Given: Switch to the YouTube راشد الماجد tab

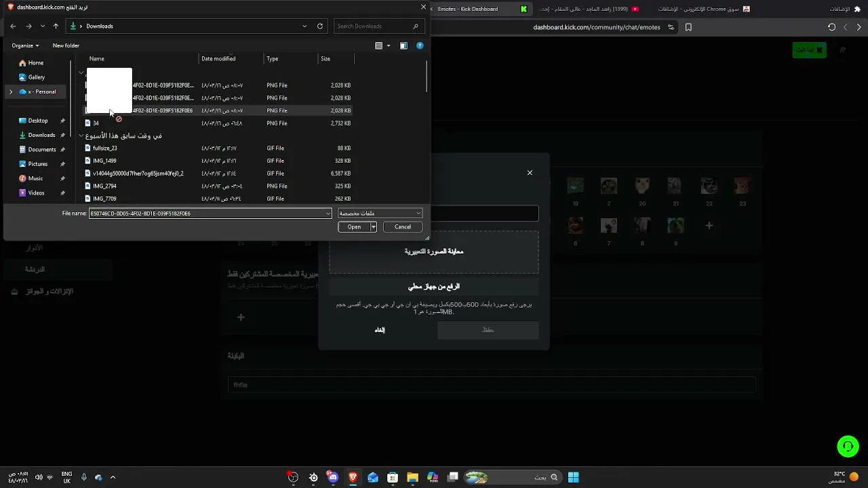Looking at the screenshot, I should point(589,9).
